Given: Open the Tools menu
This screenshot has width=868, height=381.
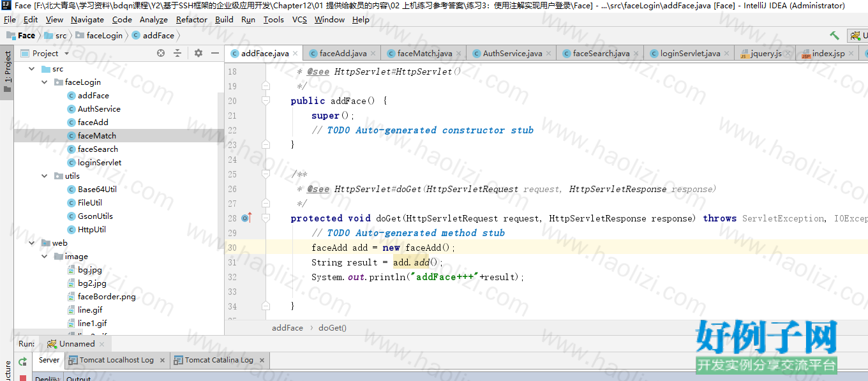Looking at the screenshot, I should coord(273,20).
